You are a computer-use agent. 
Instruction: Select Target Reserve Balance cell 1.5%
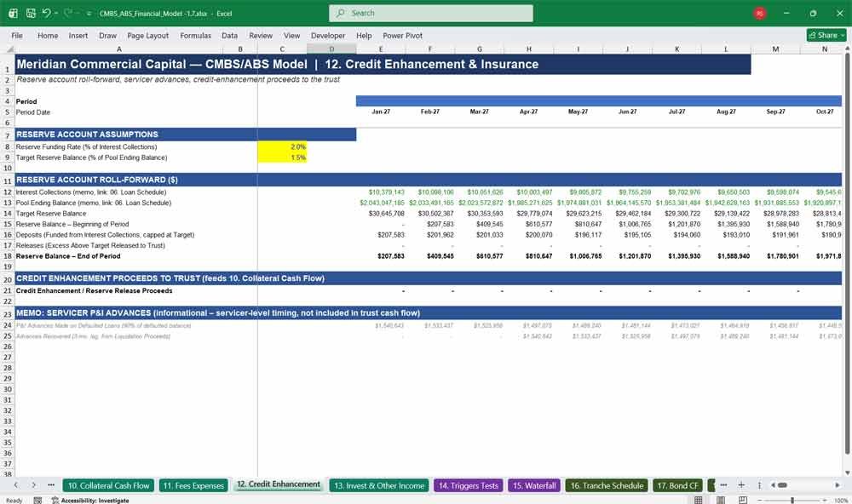point(282,157)
